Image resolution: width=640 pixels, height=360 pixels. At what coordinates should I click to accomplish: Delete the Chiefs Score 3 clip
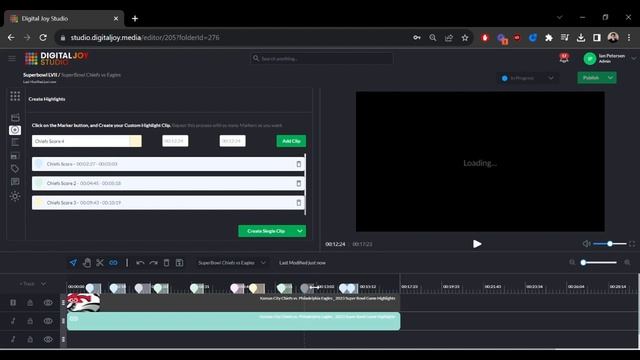(x=299, y=202)
